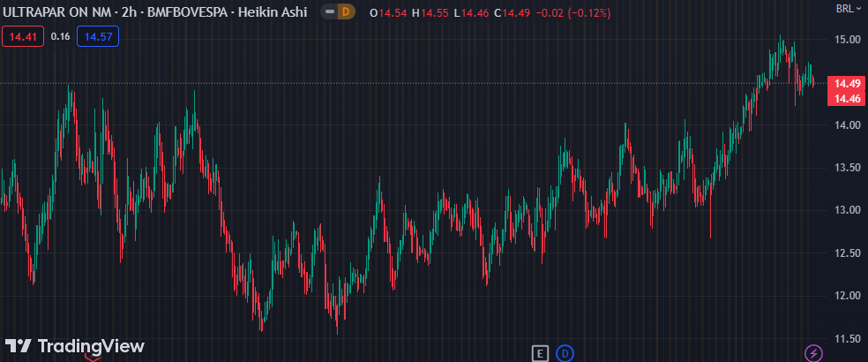Click the blue D dividends marker
The height and width of the screenshot is (362, 868).
pos(565,352)
